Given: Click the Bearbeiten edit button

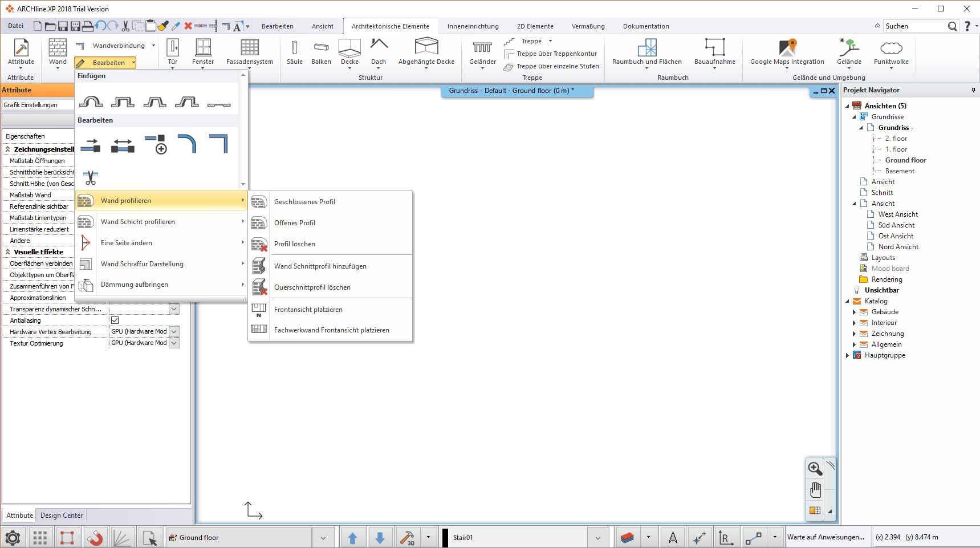Looking at the screenshot, I should point(105,63).
